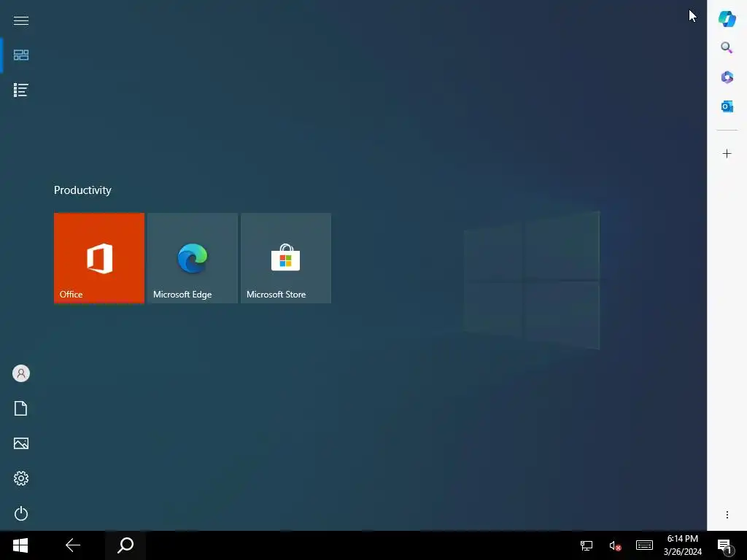The image size is (747, 560).
Task: Click the taskbar Back arrow
Action: [x=73, y=545]
